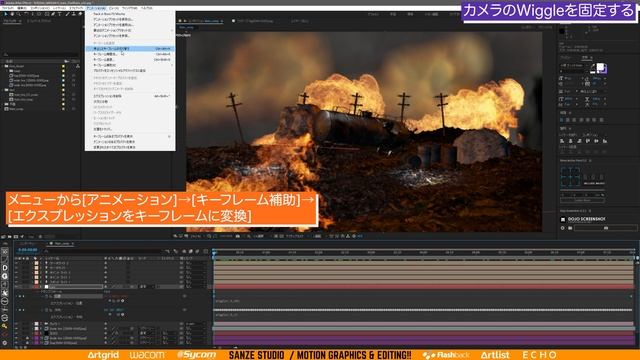Click camera icon beside DOJO SCREENSHOT
The height and width of the screenshot is (360, 640).
click(563, 220)
